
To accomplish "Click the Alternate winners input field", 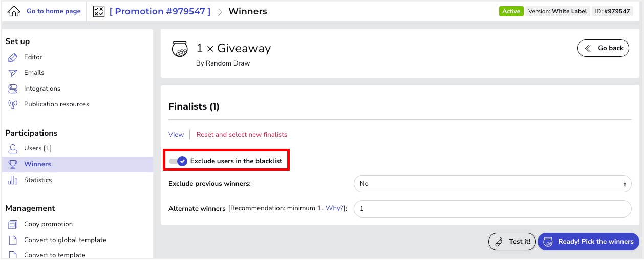I will [x=492, y=209].
